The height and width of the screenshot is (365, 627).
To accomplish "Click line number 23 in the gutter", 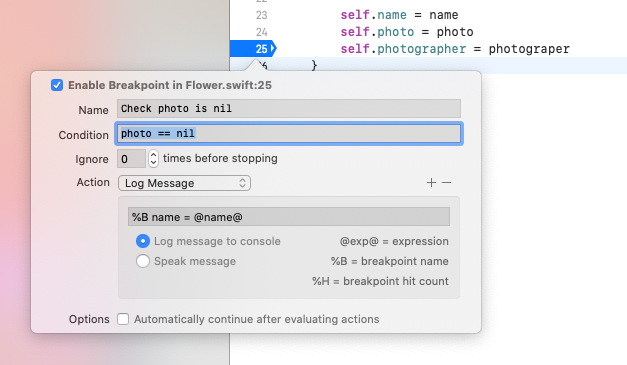I will coord(262,15).
